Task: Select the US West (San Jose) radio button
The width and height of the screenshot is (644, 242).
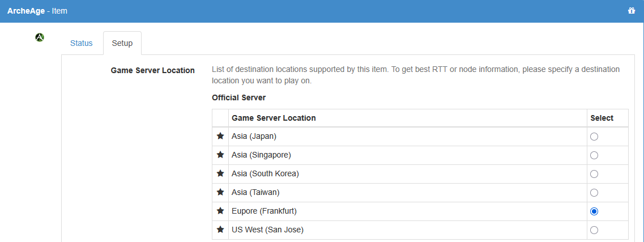Action: pyautogui.click(x=594, y=230)
